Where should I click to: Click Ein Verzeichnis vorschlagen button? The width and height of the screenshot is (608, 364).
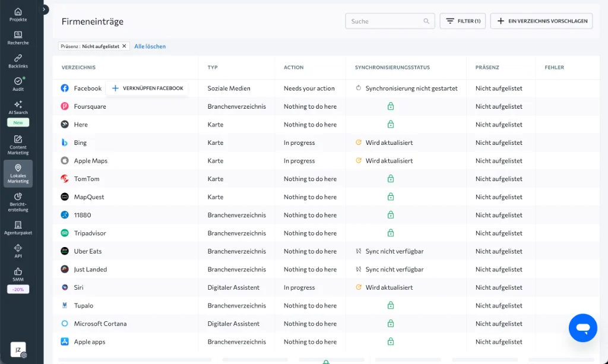click(x=541, y=21)
